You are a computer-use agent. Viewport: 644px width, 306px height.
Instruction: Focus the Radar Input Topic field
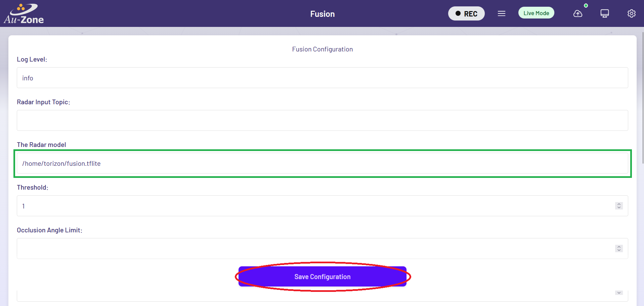click(323, 120)
